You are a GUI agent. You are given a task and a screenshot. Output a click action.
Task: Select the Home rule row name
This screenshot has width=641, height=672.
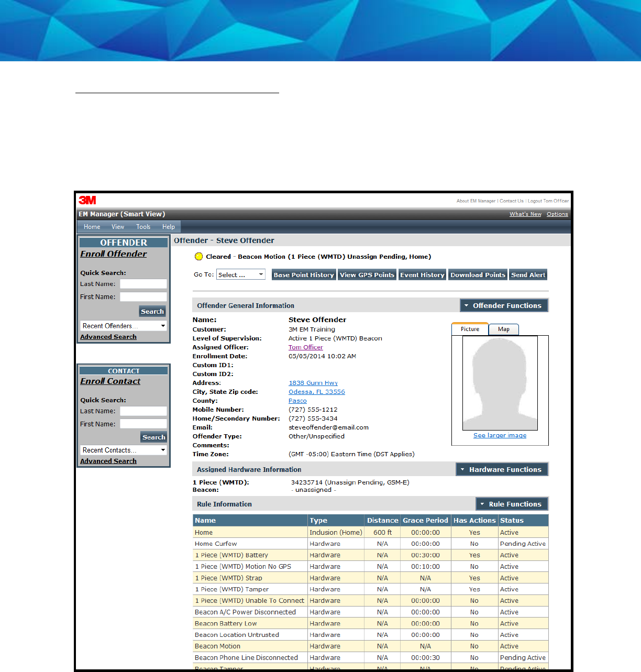[x=204, y=532]
